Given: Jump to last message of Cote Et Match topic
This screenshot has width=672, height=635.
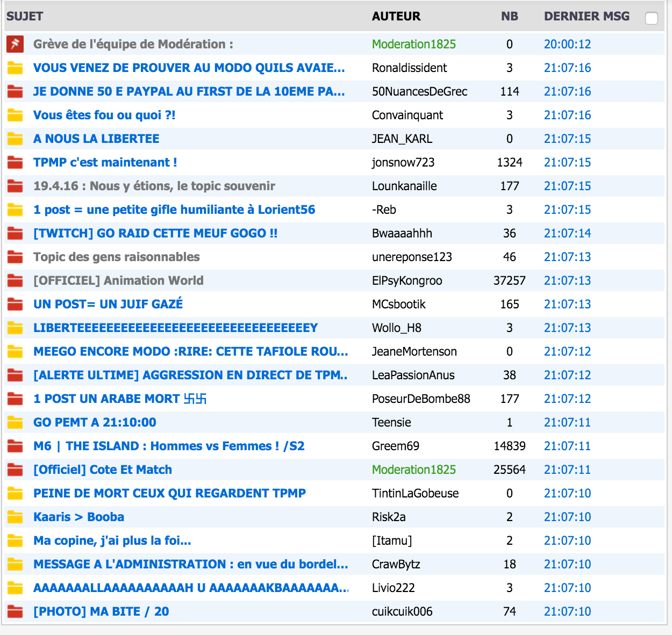Looking at the screenshot, I should click(x=567, y=470).
